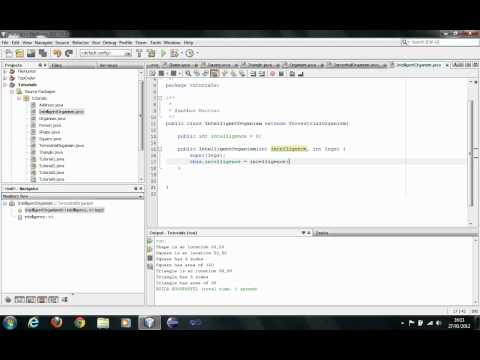Collapse the Source Packages tree node
This screenshot has height=360, width=480.
coord(12,91)
